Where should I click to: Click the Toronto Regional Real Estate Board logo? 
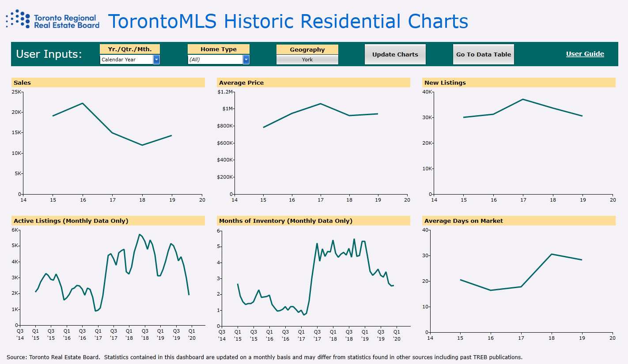tap(53, 20)
